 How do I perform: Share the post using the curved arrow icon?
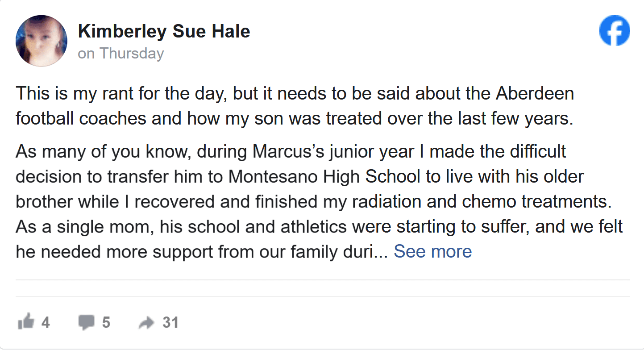pyautogui.click(x=147, y=321)
